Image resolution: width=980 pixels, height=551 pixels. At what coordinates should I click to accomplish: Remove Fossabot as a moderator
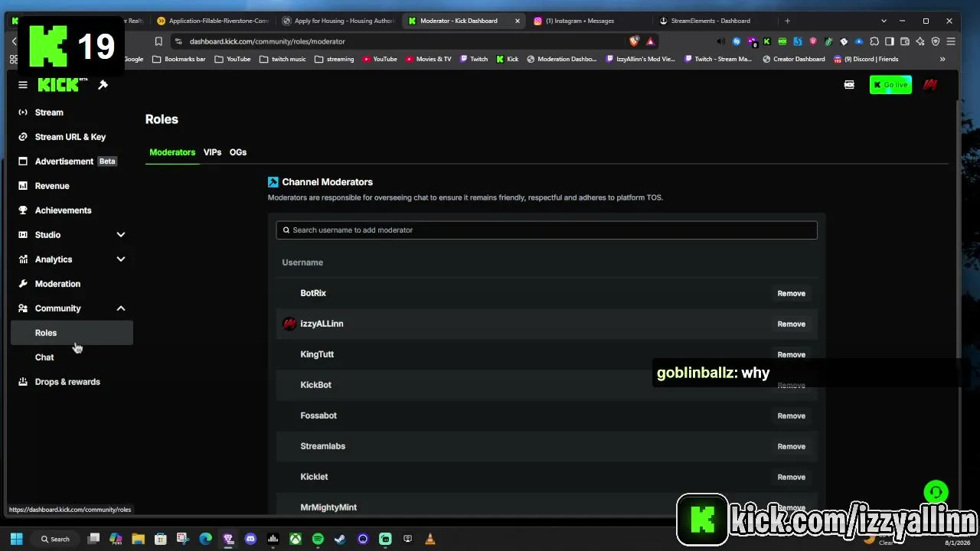click(x=791, y=416)
